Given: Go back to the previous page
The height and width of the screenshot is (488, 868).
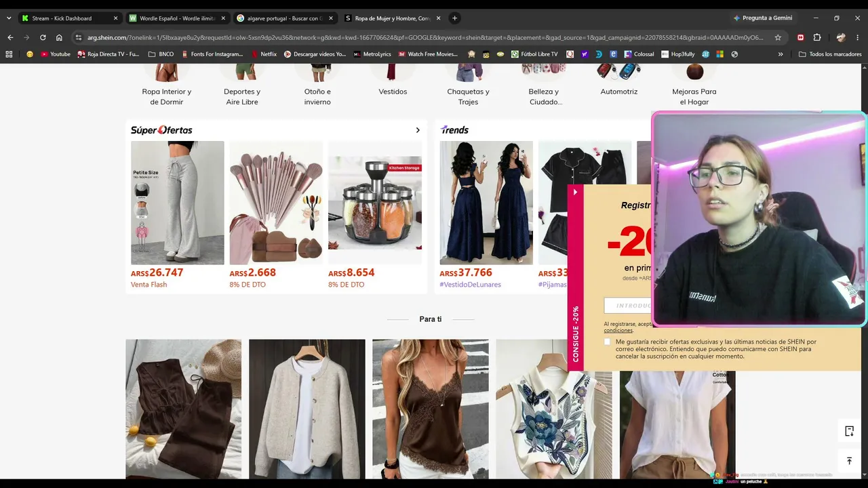Looking at the screenshot, I should (x=9, y=37).
